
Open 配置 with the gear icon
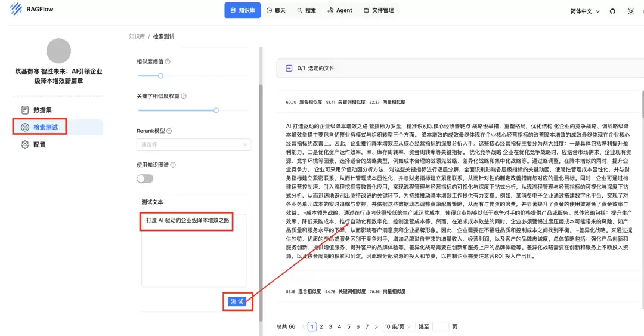coord(33,145)
